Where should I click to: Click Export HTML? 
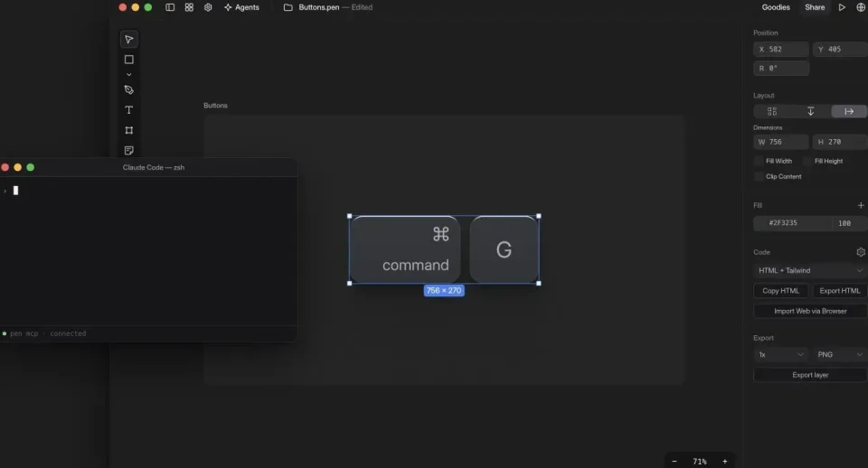coord(840,290)
